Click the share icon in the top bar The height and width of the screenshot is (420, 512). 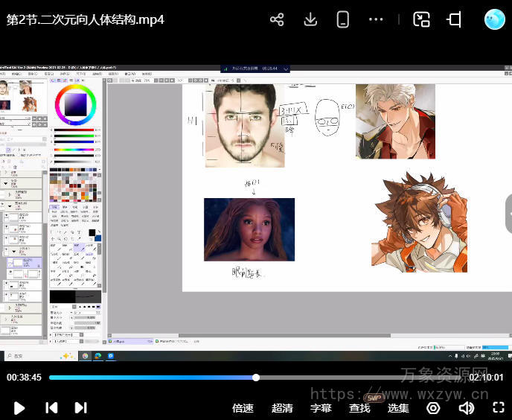tap(277, 20)
